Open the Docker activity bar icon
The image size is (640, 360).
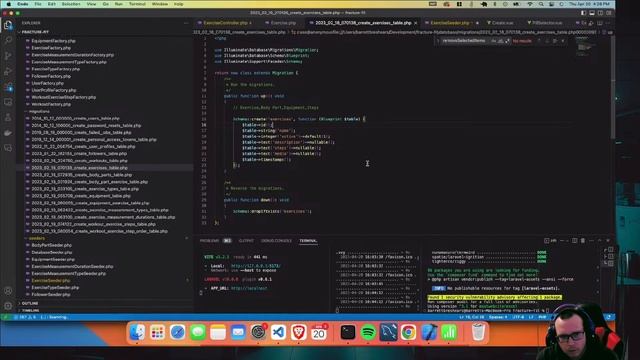tap(8, 133)
